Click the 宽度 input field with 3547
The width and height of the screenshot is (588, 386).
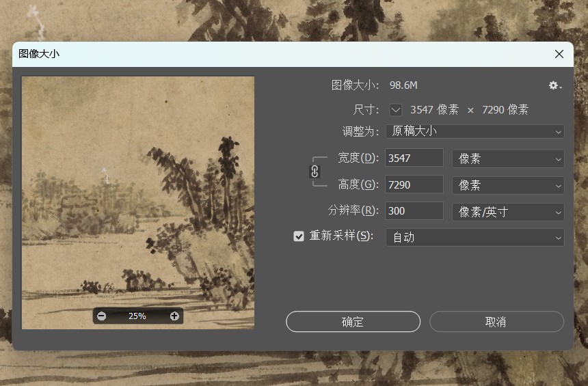pyautogui.click(x=414, y=158)
